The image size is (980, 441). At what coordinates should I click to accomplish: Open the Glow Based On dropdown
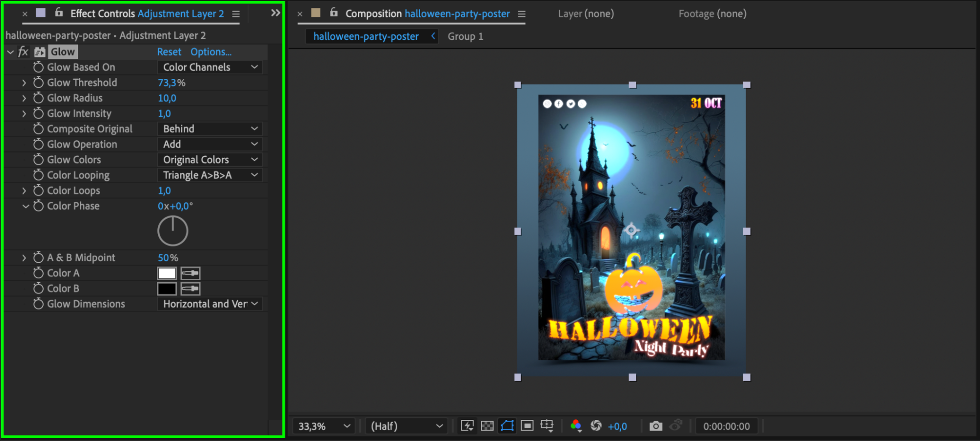(x=210, y=67)
